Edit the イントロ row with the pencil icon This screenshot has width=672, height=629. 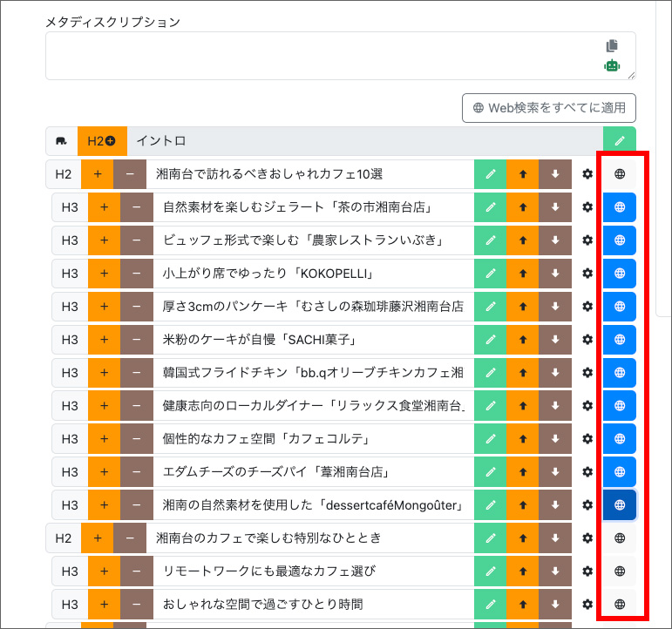click(620, 141)
